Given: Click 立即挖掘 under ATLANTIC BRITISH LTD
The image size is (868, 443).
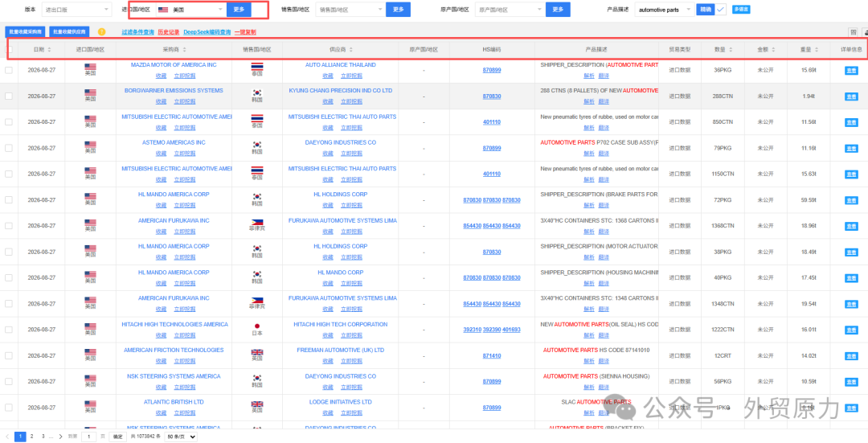Looking at the screenshot, I should tap(185, 413).
